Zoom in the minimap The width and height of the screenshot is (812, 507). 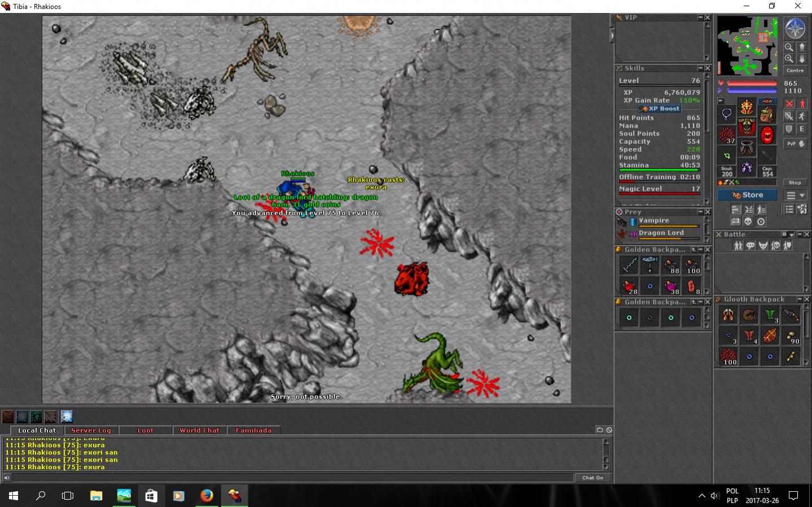coord(789,59)
